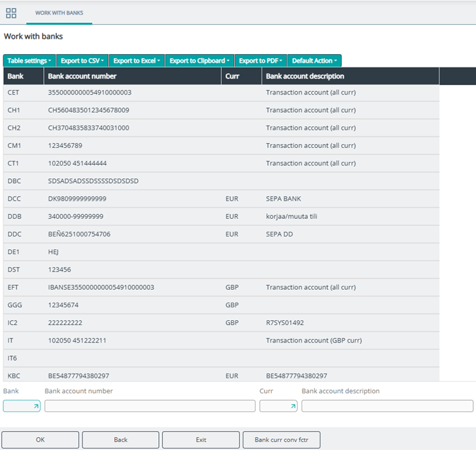
Task: Select the CH2 bank row
Action: (x=221, y=128)
